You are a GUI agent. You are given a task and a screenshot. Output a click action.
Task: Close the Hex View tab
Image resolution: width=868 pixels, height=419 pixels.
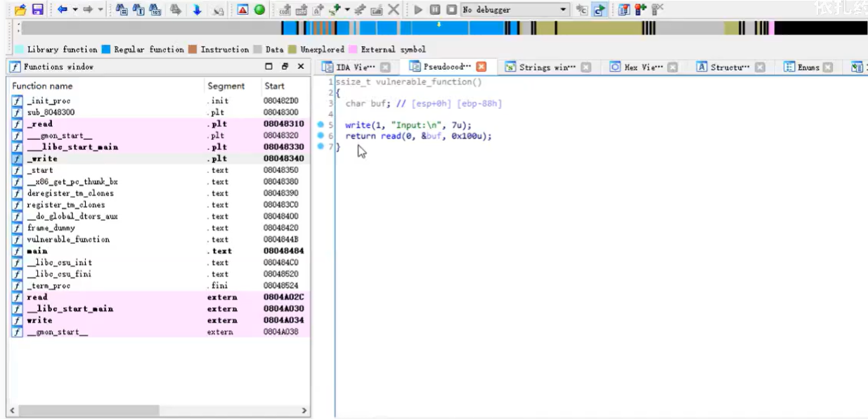[x=673, y=67]
